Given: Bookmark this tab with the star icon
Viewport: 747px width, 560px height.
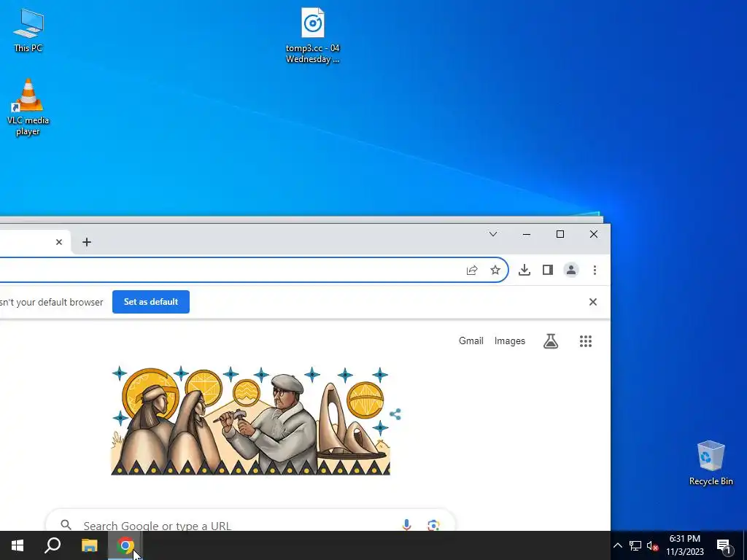Looking at the screenshot, I should click(x=495, y=270).
